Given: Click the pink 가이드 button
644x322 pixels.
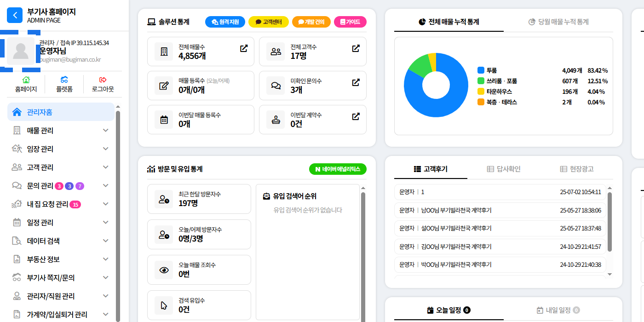Looking at the screenshot, I should (350, 22).
